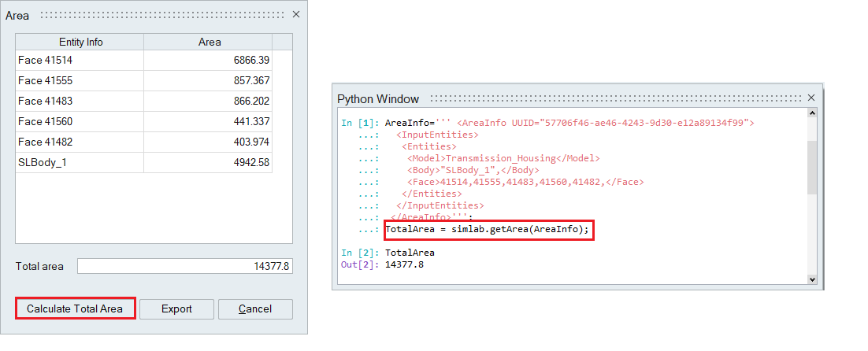The height and width of the screenshot is (351, 868).
Task: Close the Python Window panel
Action: pyautogui.click(x=811, y=98)
